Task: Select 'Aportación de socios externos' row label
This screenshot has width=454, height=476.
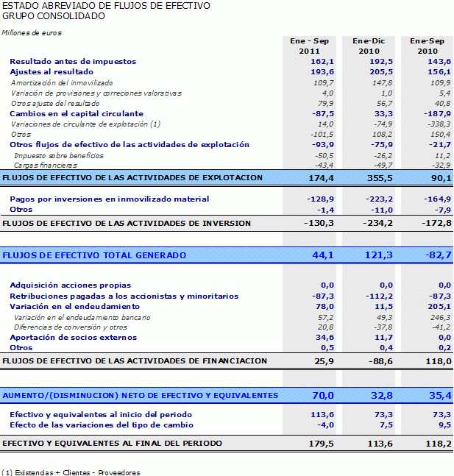Action: [x=73, y=337]
